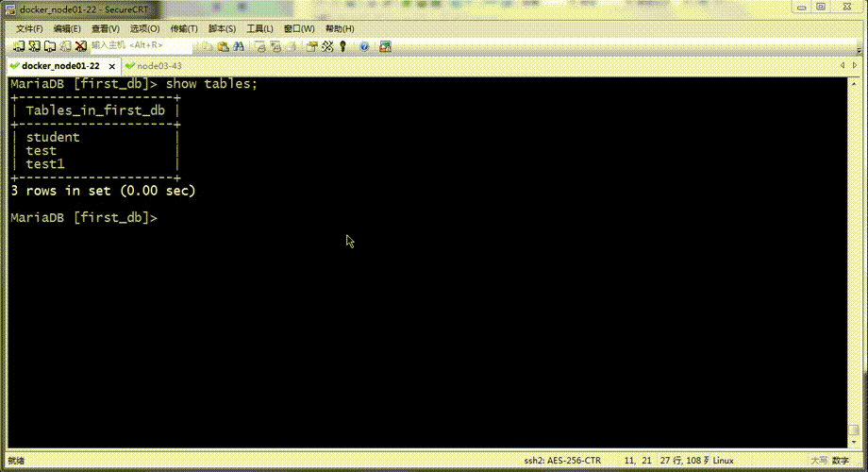Click the 'show tables;' command text
Viewport: 868px width, 472px height.
point(211,84)
